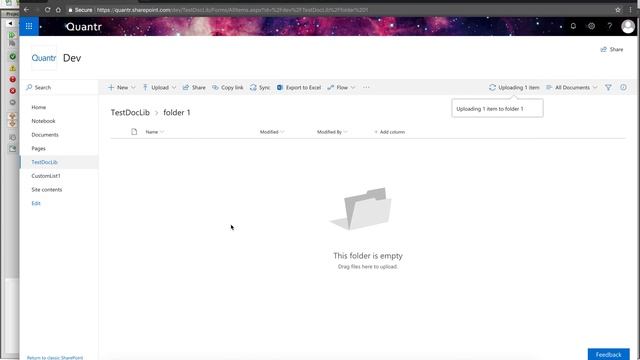The width and height of the screenshot is (640, 360).
Task: Open the details info pane icon
Action: tap(623, 87)
